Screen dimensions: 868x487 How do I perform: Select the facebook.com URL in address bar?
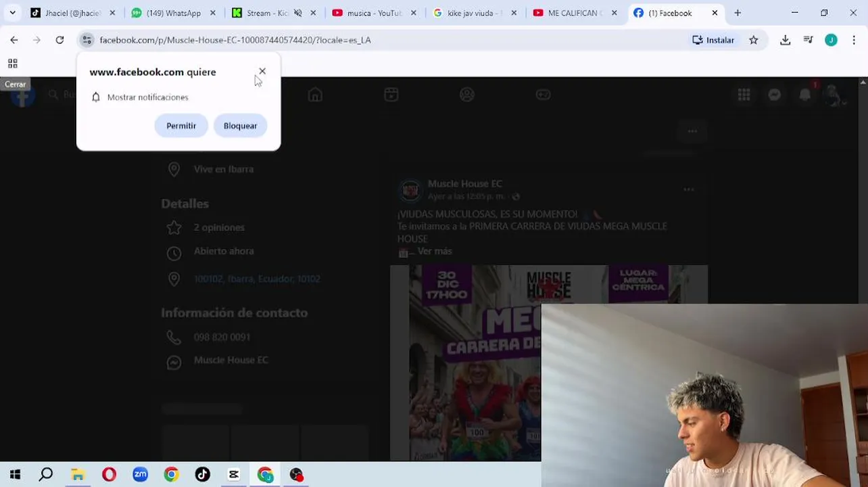235,40
